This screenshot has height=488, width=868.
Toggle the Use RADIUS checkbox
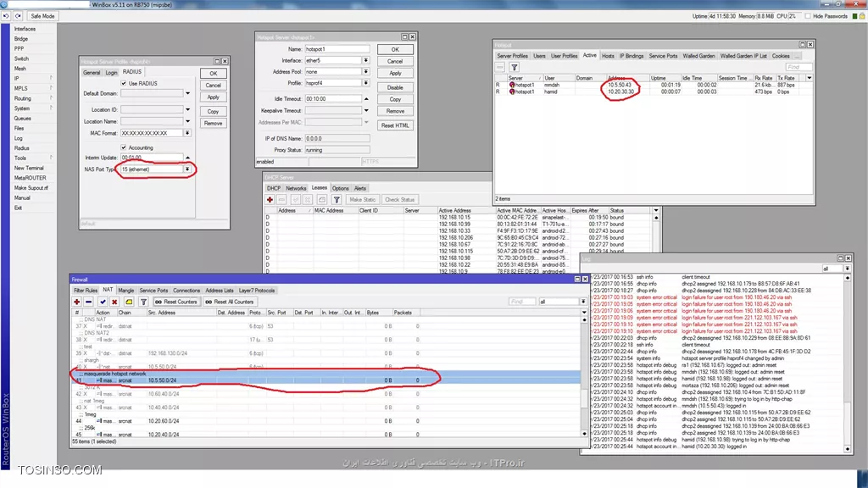tap(124, 84)
